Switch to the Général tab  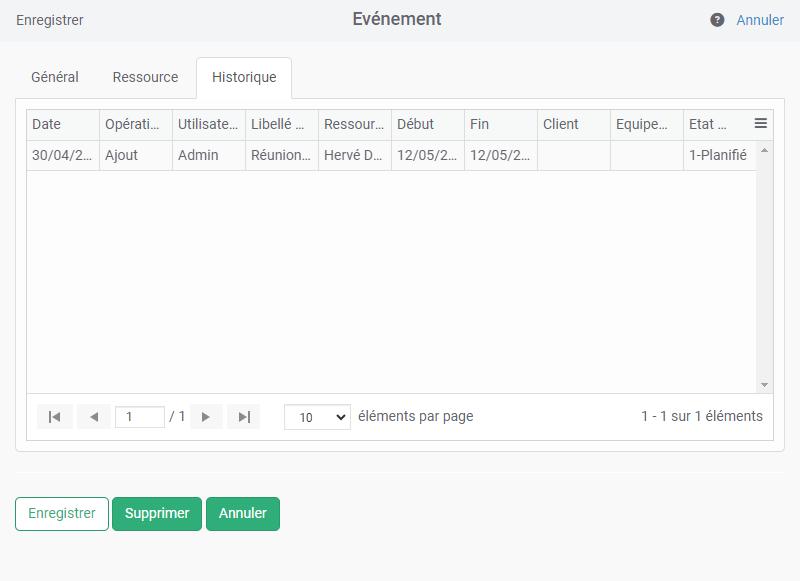55,77
